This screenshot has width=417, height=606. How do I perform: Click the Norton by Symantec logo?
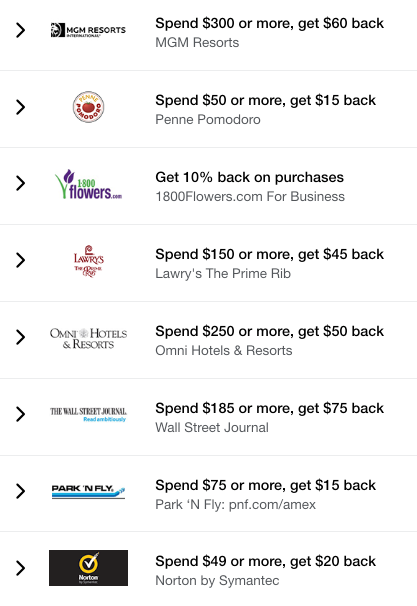point(89,568)
